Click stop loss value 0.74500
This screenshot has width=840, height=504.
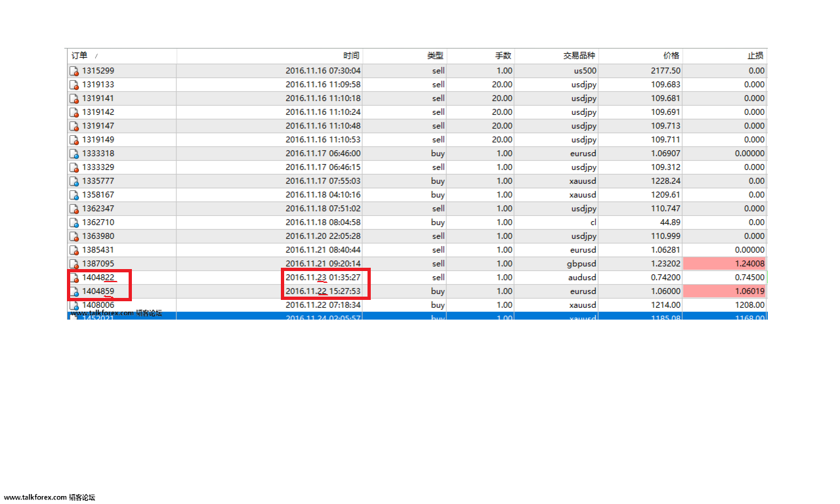tap(749, 278)
